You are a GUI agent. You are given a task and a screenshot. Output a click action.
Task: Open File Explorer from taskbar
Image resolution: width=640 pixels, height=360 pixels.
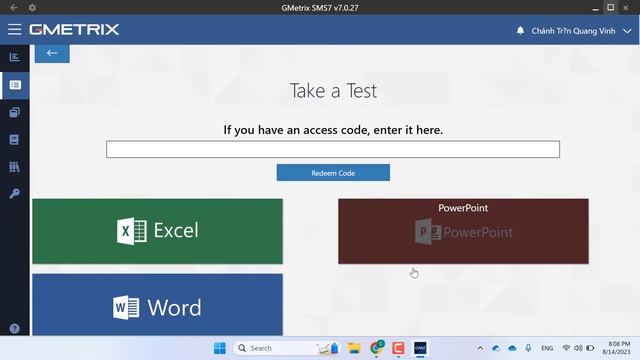[x=354, y=348]
